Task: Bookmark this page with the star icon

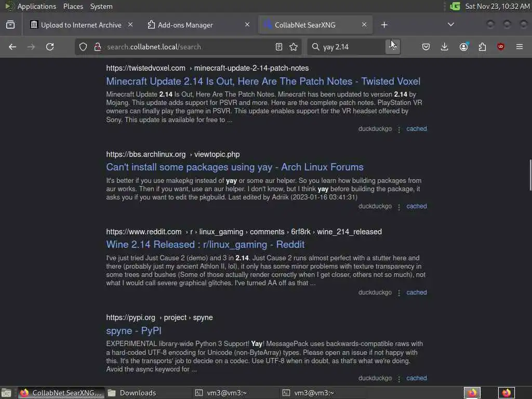Action: point(294,47)
